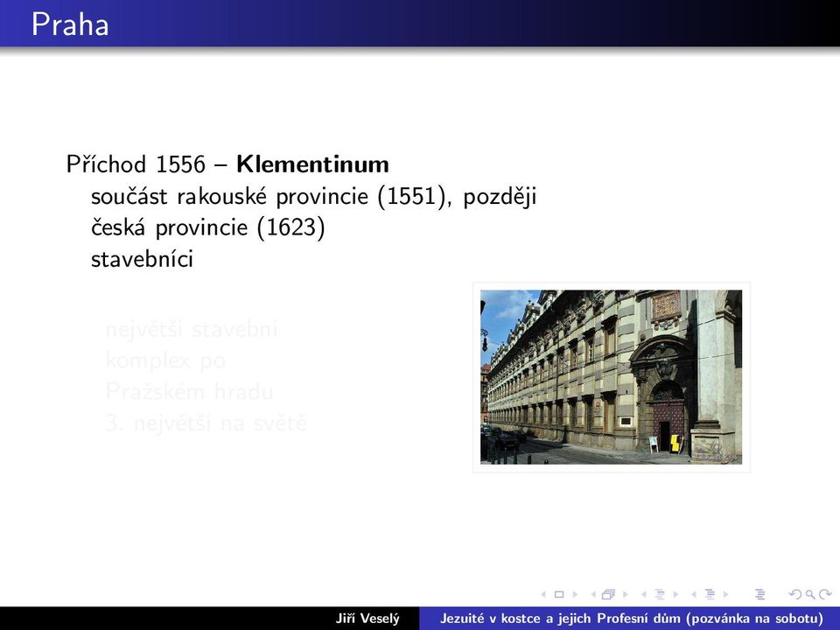Image resolution: width=840 pixels, height=630 pixels.
Task: Click the stacked frames navigation icon
Action: [609, 594]
